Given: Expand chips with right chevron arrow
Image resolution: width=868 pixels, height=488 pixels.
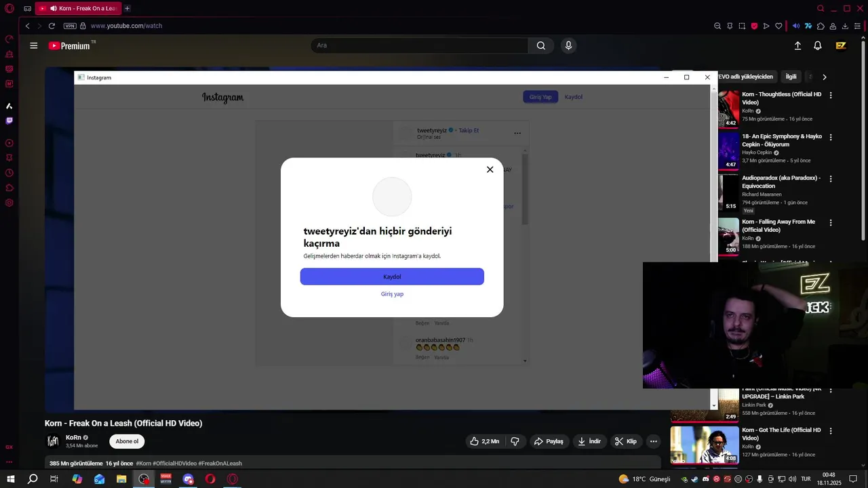Looking at the screenshot, I should point(825,77).
